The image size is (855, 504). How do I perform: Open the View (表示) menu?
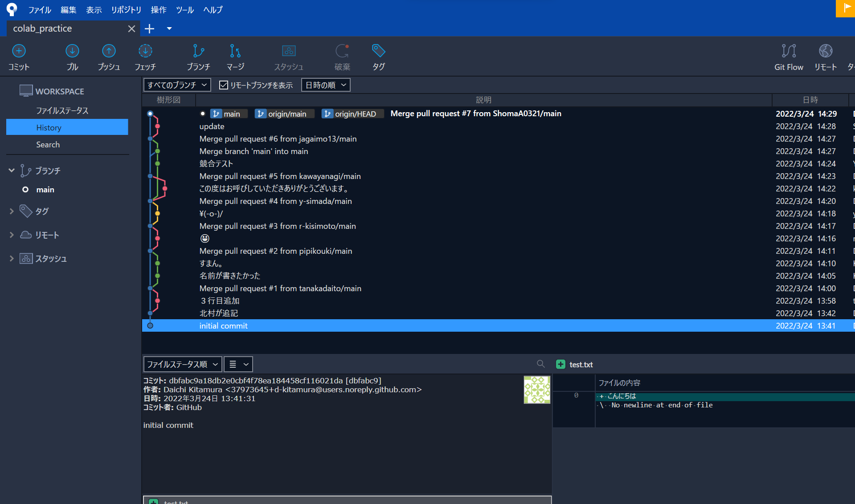94,9
